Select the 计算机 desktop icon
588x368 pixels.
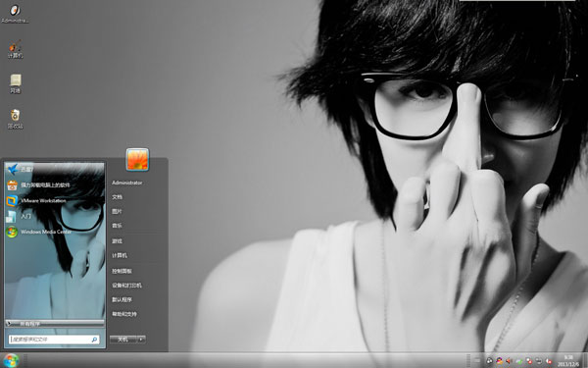click(x=15, y=49)
